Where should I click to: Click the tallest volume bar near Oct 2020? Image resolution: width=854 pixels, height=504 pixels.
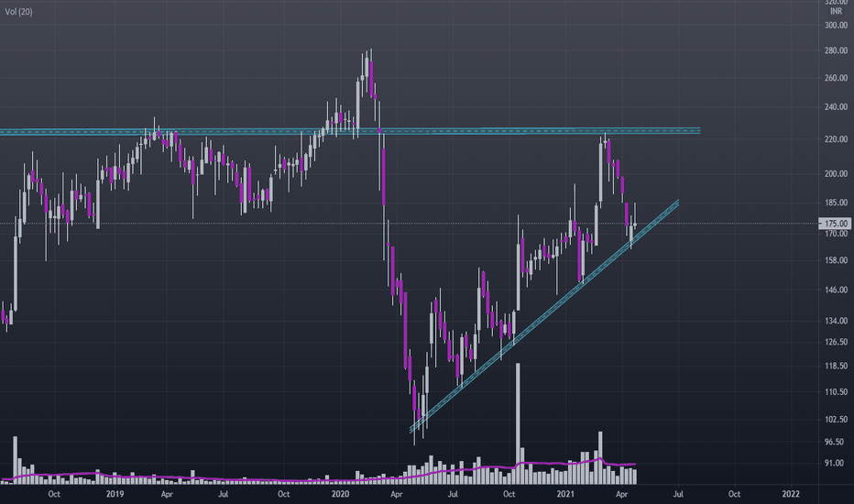coord(518,423)
